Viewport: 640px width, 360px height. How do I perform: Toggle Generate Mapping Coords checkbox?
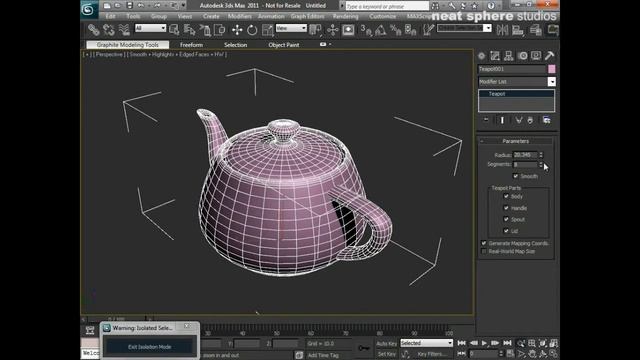point(484,243)
